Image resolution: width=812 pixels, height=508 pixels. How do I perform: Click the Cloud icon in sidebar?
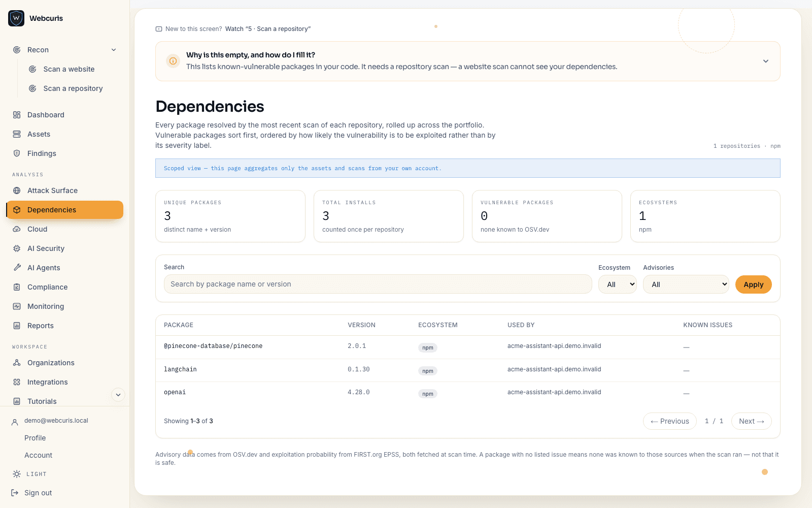(17, 229)
